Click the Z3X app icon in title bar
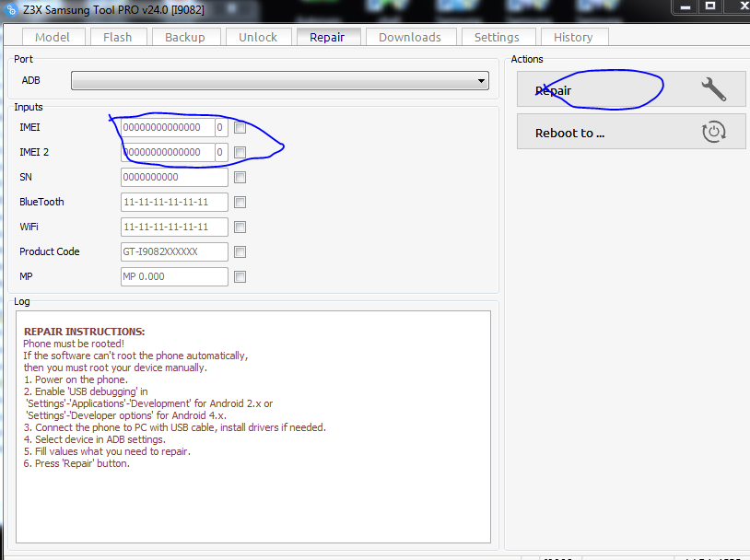 (x=11, y=9)
